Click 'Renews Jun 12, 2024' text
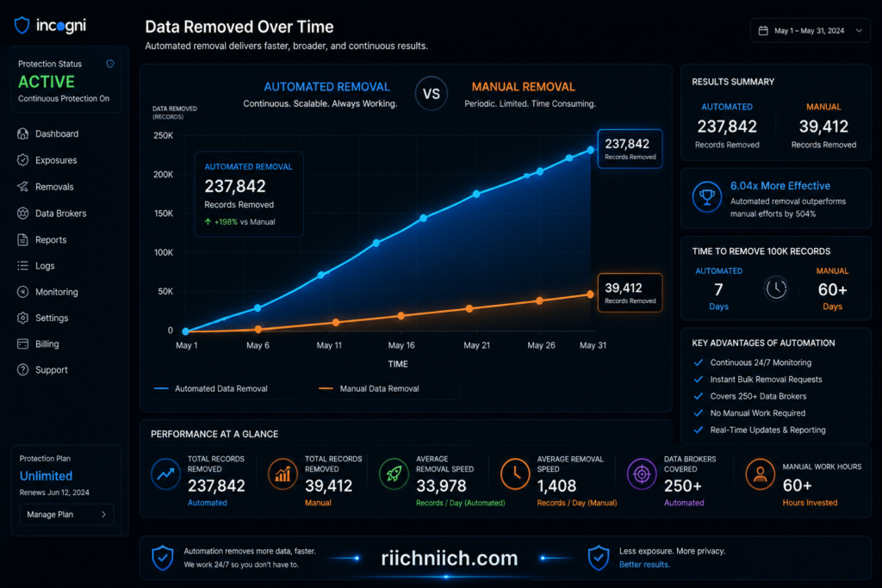 54,492
